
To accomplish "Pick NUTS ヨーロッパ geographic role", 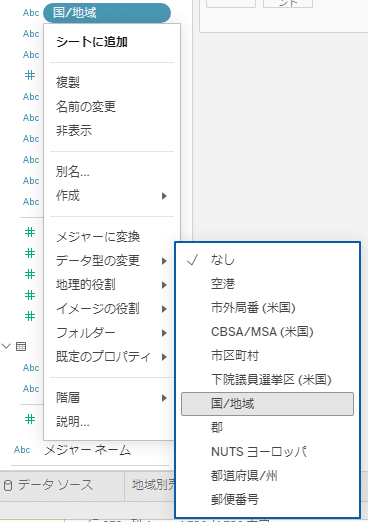I will point(267,452).
